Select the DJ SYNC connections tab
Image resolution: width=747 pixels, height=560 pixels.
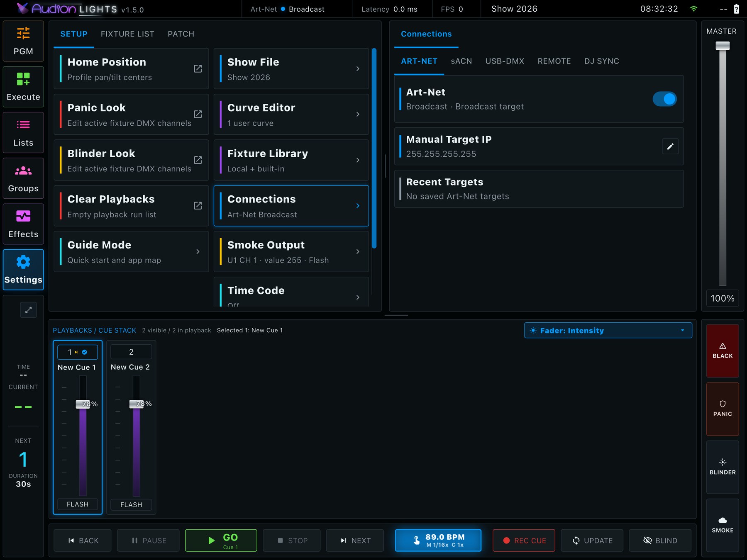pyautogui.click(x=602, y=61)
